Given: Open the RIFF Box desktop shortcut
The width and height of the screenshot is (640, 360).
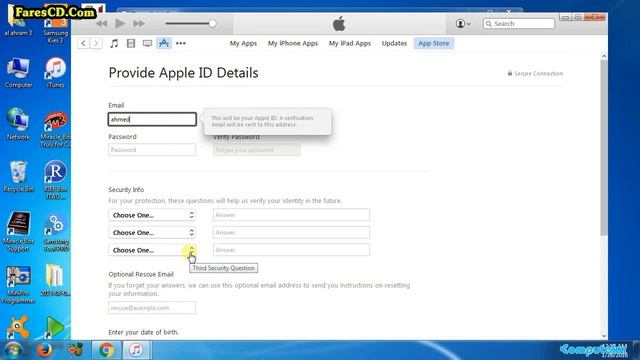Looking at the screenshot, I should (56, 180).
